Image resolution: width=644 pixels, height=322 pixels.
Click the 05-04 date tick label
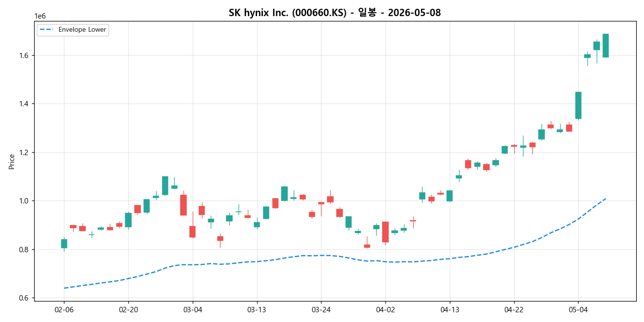click(578, 309)
